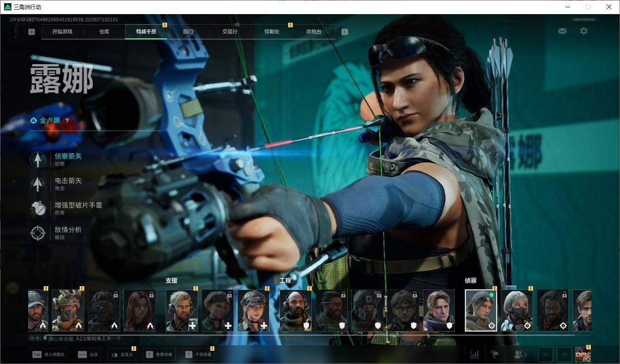The height and width of the screenshot is (364, 620).
Task: View the 增强型破片手雷 grenade icon
Action: 38,208
